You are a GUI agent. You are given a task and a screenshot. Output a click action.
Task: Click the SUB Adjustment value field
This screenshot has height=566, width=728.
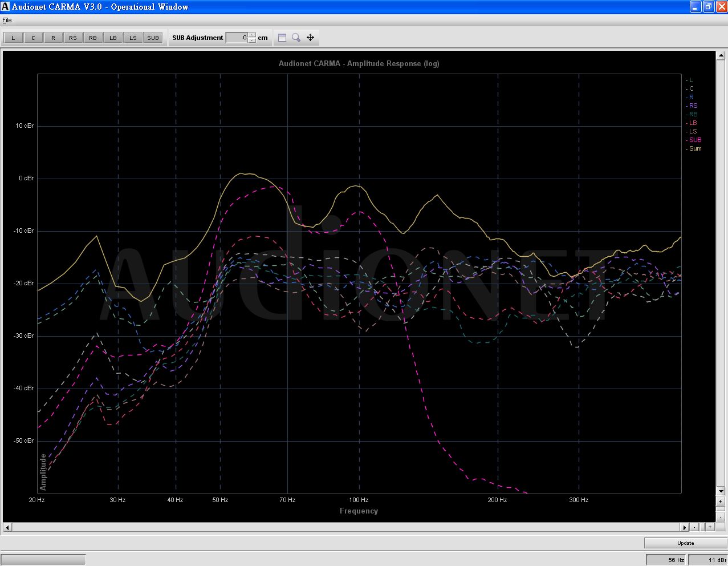tap(237, 38)
